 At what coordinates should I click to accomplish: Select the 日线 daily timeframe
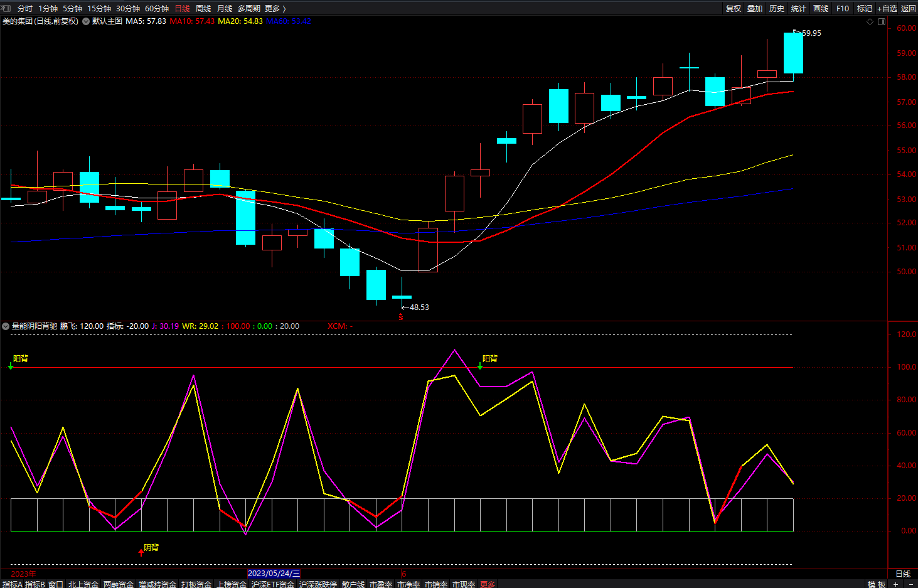[x=182, y=8]
